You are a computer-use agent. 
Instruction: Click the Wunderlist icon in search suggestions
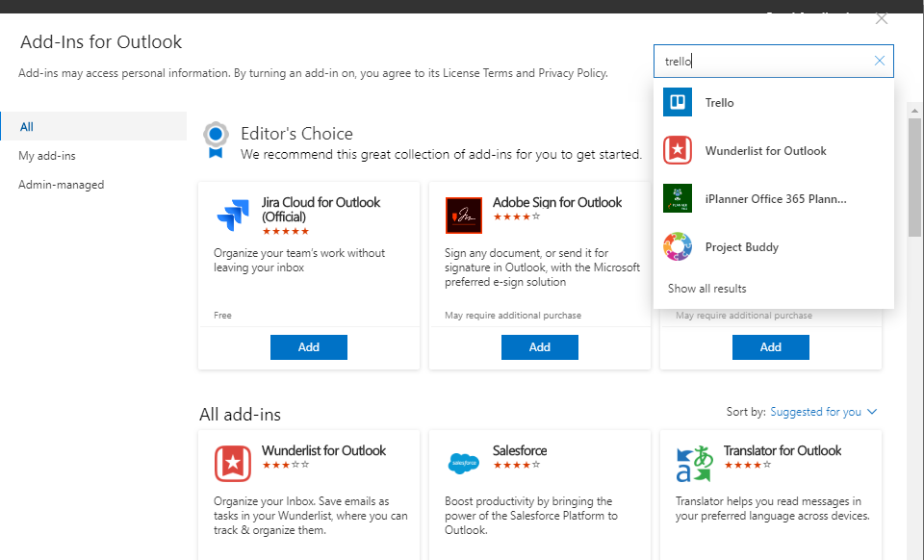click(677, 150)
